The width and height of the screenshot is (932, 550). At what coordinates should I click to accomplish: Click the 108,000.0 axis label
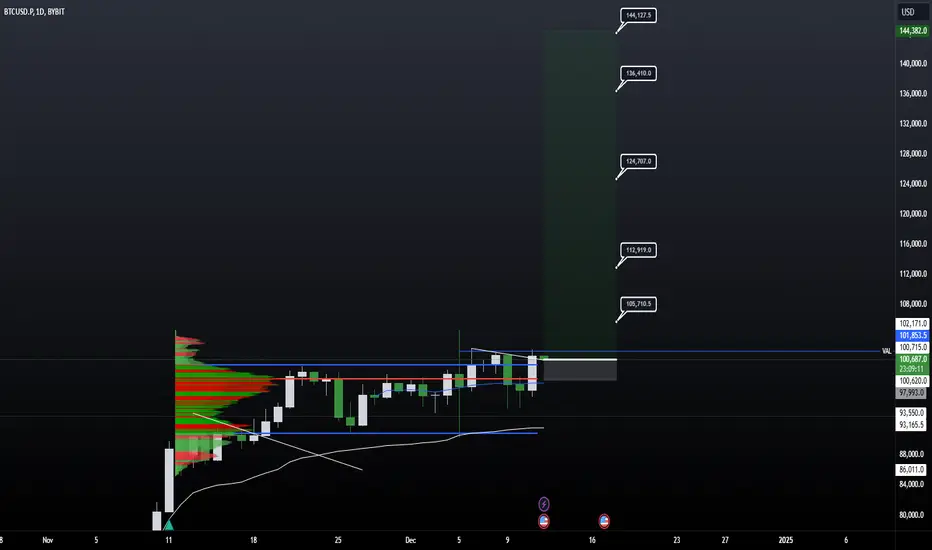913,304
